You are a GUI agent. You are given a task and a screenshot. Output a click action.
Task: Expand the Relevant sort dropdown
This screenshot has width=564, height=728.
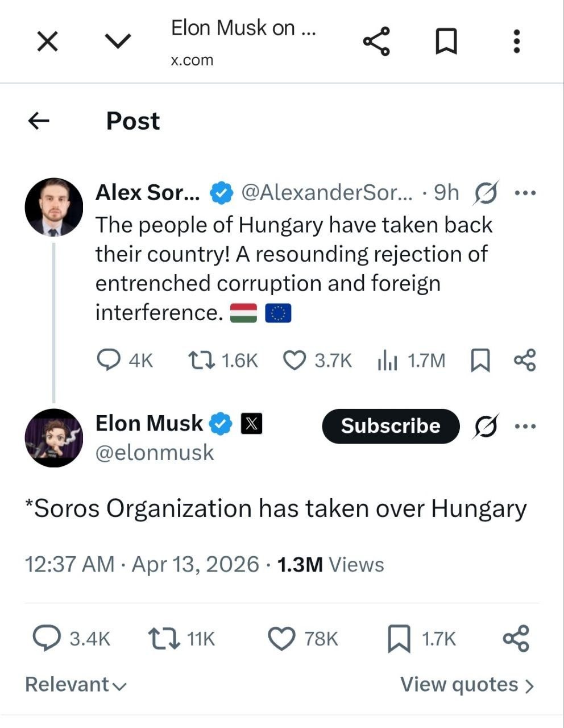pos(76,685)
